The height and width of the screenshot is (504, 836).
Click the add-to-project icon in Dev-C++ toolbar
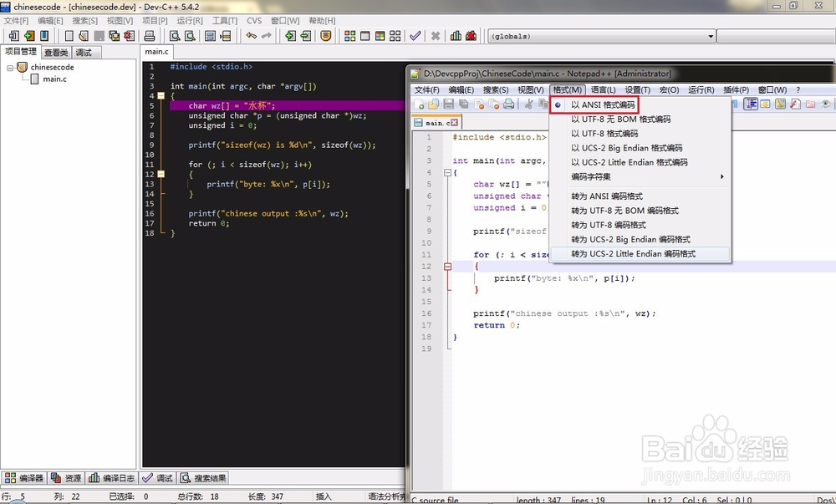[x=290, y=36]
